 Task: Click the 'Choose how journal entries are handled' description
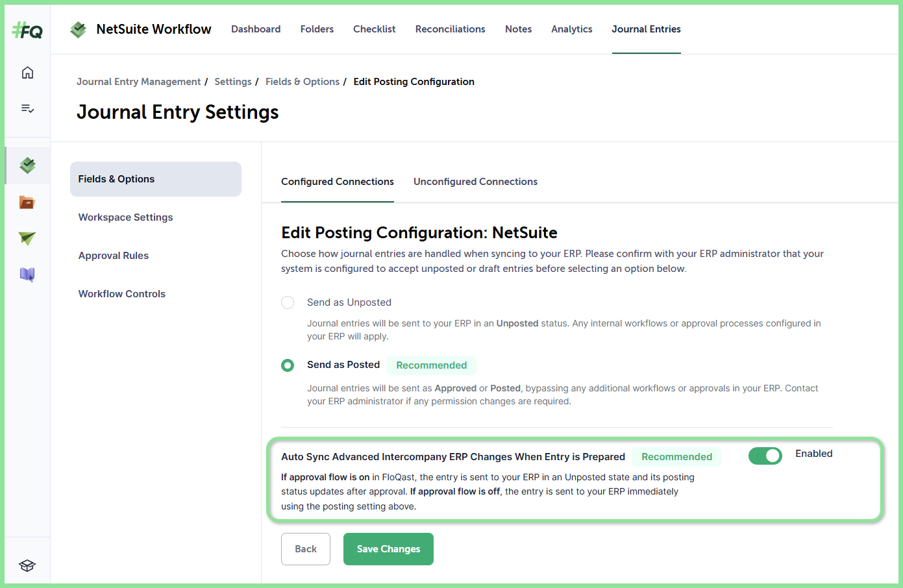[552, 261]
